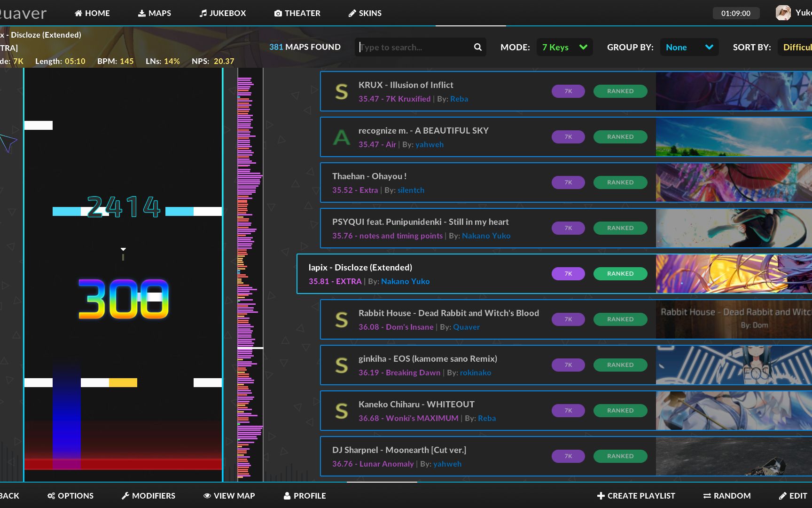
Task: Click the RANKED badge on lapix Discloze
Action: pyautogui.click(x=620, y=274)
